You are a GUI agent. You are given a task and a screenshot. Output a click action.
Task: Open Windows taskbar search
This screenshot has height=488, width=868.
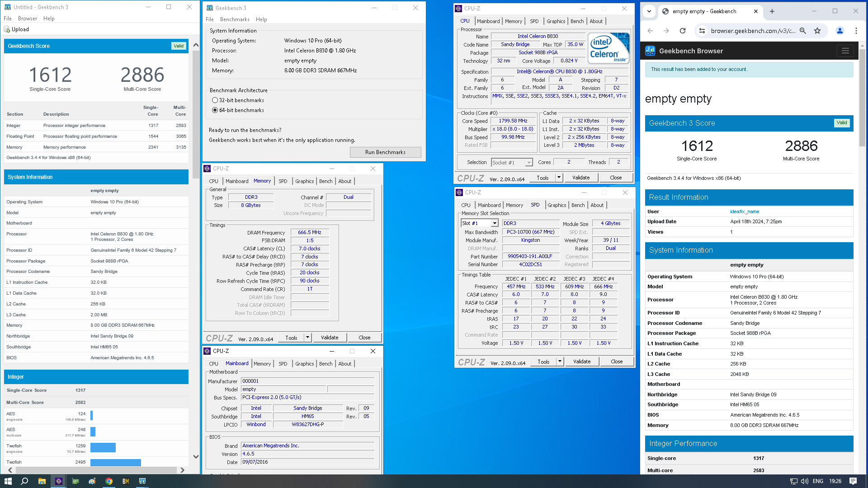click(x=25, y=481)
